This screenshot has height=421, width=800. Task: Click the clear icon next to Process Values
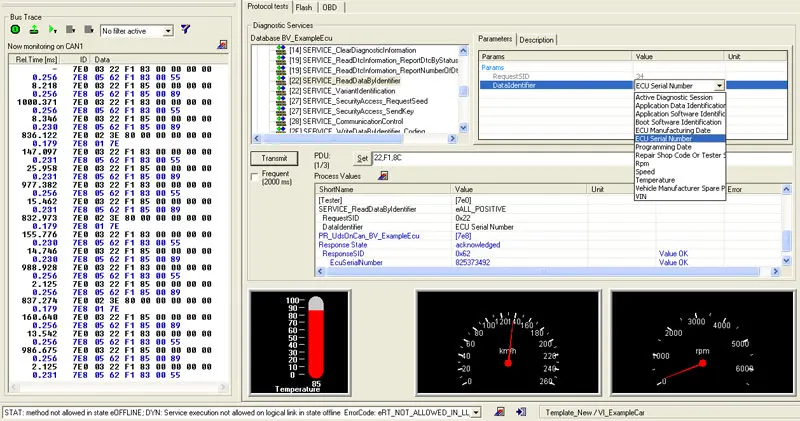coord(383,176)
